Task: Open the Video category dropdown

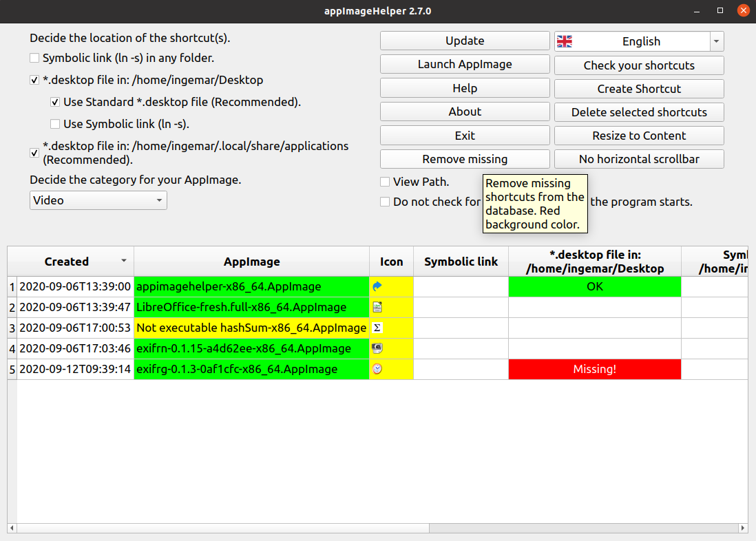Action: 98,200
